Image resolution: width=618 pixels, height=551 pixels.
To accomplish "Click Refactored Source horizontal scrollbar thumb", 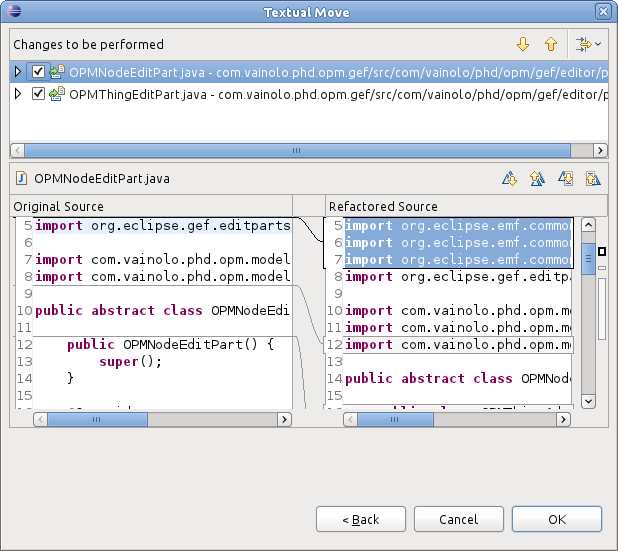I will coord(395,419).
